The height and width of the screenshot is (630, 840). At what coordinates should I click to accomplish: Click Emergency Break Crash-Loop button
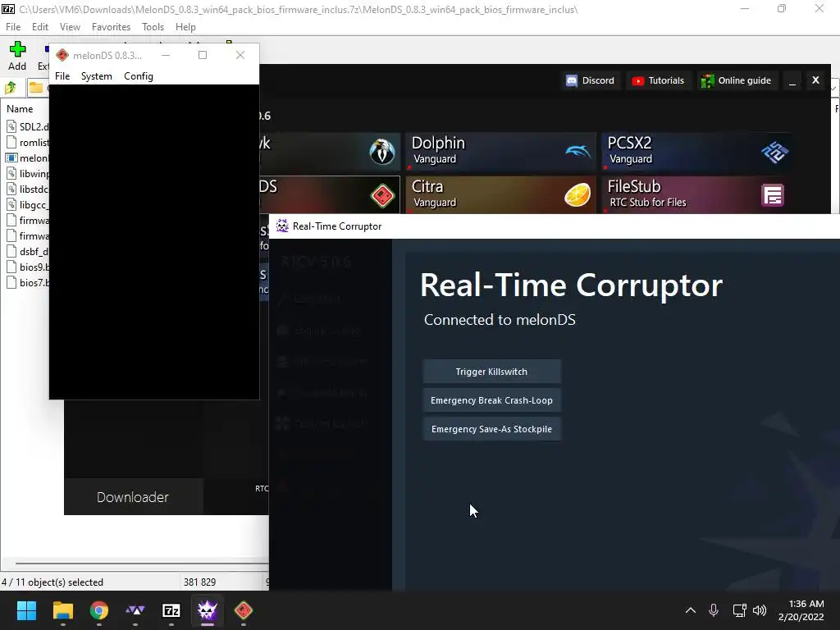coord(492,400)
